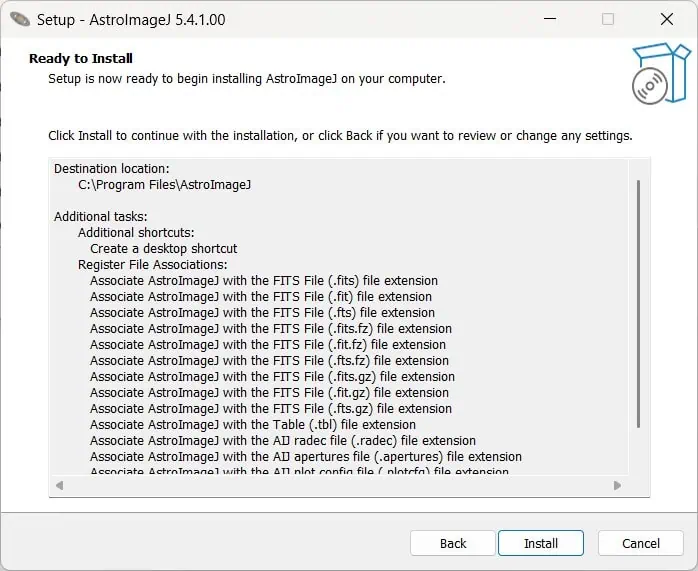
Task: Click the horizontal scrollbar track in summary
Action: [x=338, y=485]
